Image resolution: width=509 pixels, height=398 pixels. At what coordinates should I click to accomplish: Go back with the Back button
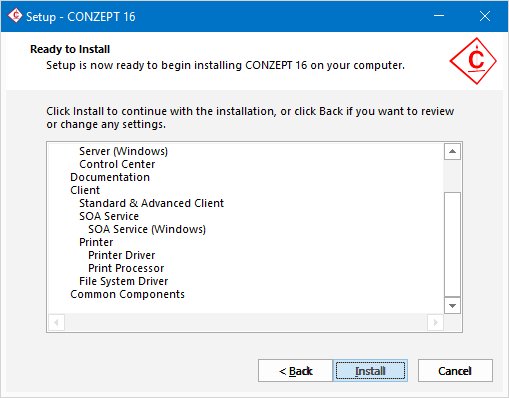(x=295, y=370)
